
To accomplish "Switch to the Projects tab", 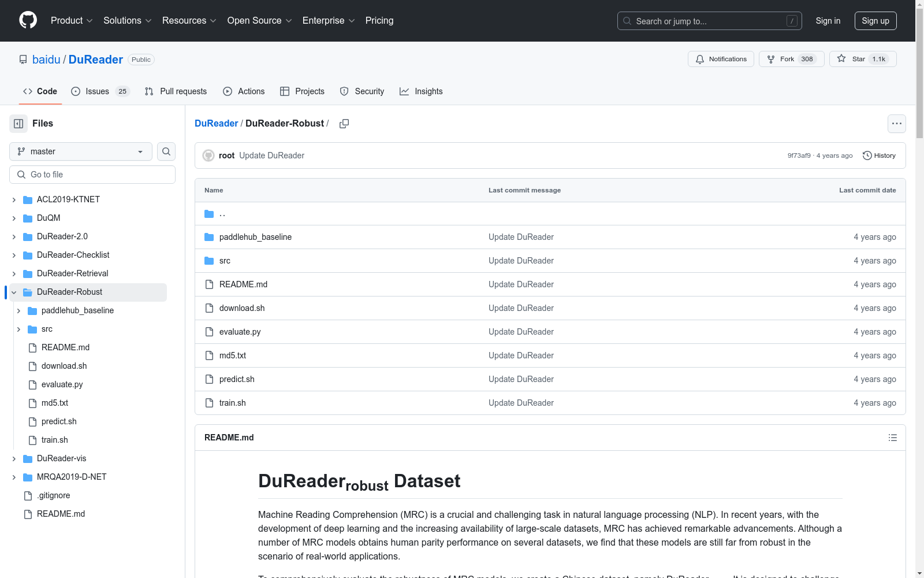I will click(302, 91).
